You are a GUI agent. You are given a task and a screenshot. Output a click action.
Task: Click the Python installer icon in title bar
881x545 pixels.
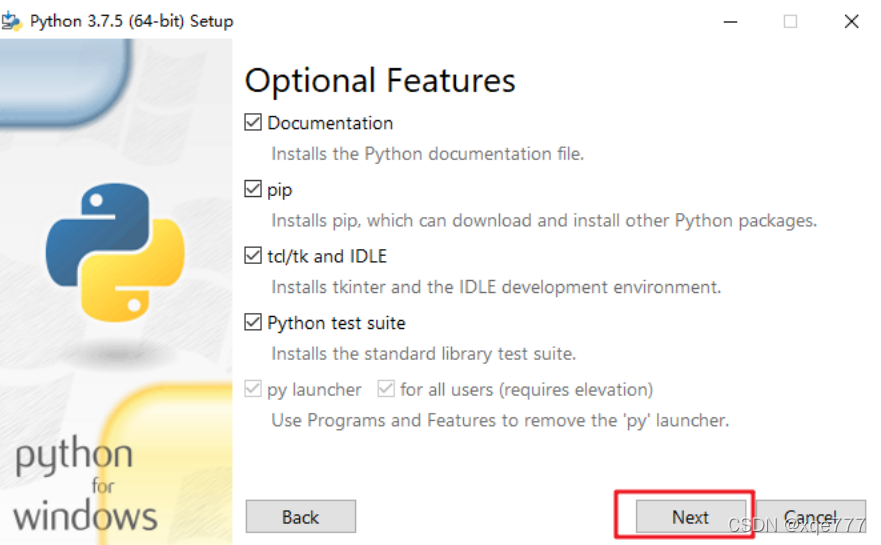pyautogui.click(x=11, y=21)
